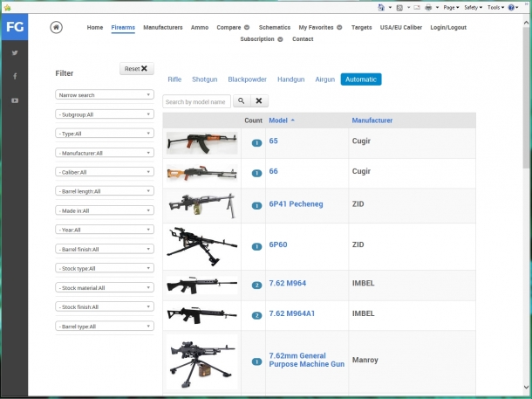Screen dimensions: 532x399
Task: Click the browser print icon
Action: click(429, 8)
